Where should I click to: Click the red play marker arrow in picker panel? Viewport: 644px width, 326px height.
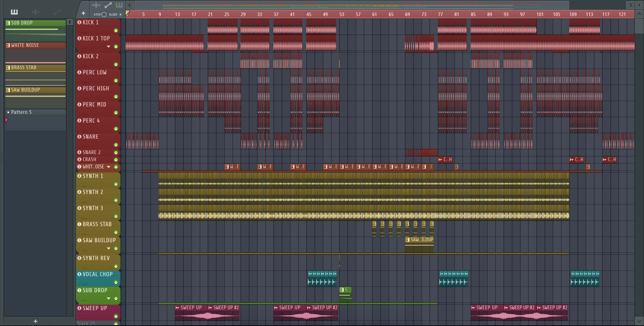coord(7,120)
